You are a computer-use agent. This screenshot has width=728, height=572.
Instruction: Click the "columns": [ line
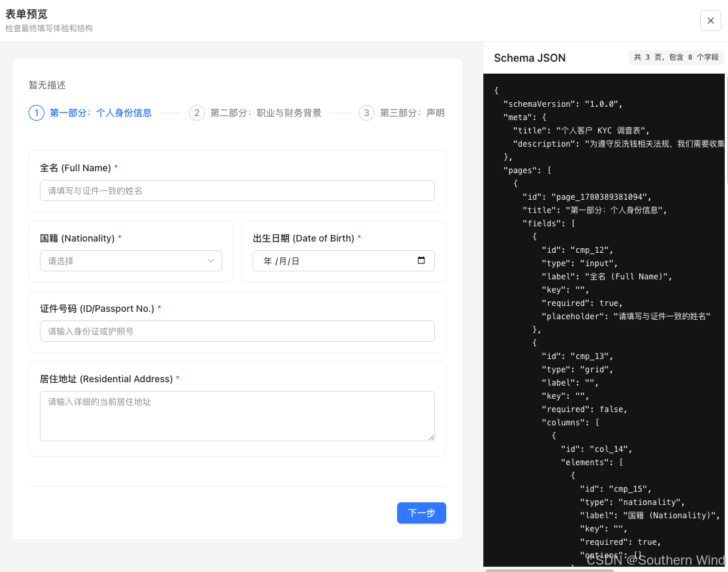pyautogui.click(x=570, y=423)
